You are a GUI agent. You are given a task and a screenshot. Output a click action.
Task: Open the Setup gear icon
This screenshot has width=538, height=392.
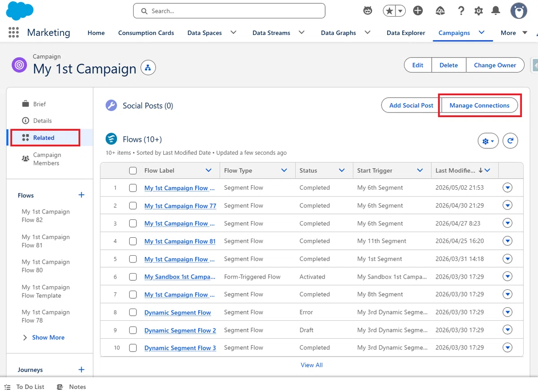point(478,11)
